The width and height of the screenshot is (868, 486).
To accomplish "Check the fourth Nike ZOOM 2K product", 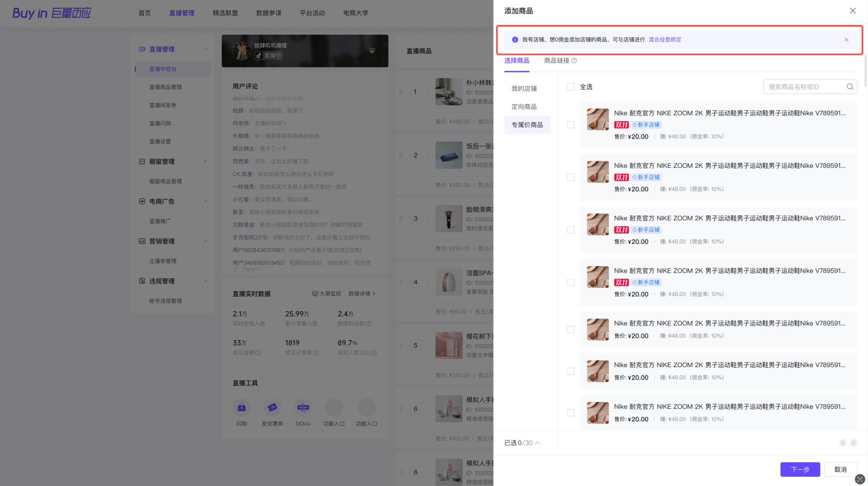I will pos(571,283).
